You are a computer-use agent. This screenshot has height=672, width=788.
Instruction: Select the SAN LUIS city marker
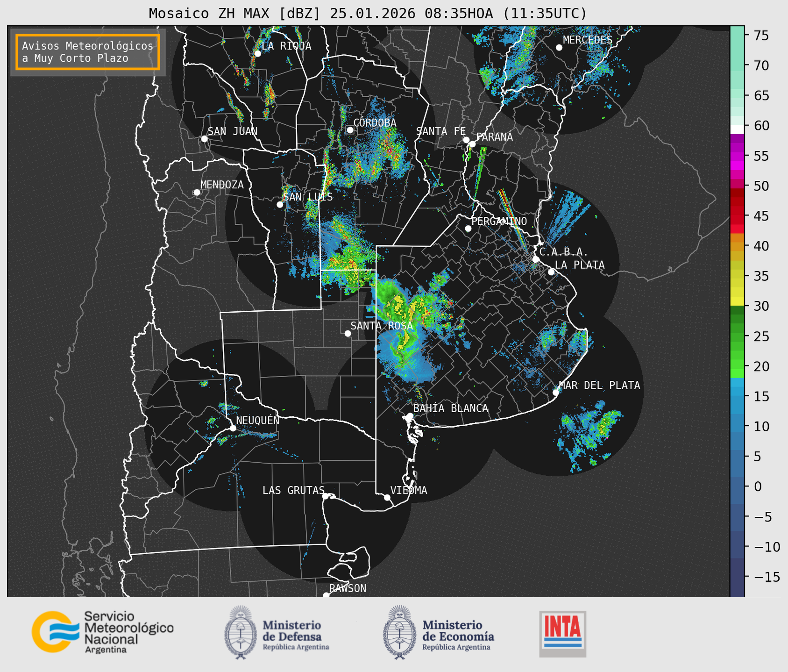coord(280,205)
